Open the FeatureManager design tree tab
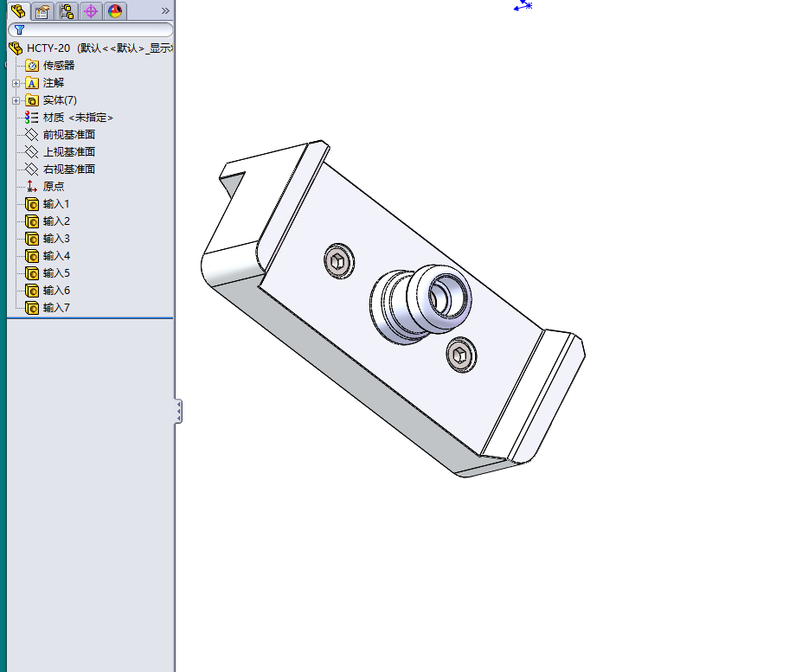Viewport: 789px width, 672px height. (18, 10)
